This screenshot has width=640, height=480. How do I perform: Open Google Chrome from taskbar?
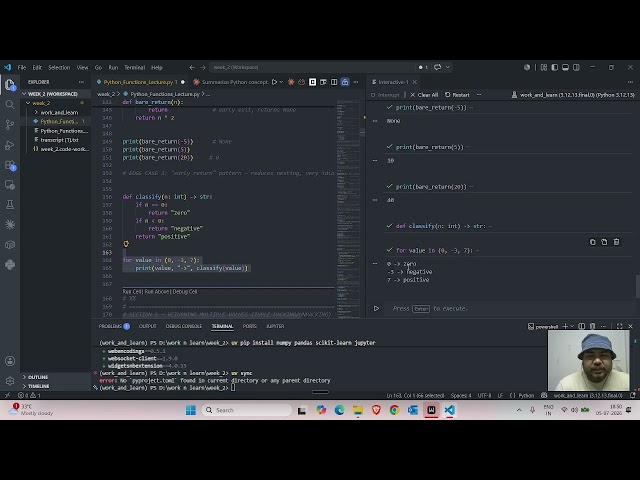pyautogui.click(x=394, y=410)
